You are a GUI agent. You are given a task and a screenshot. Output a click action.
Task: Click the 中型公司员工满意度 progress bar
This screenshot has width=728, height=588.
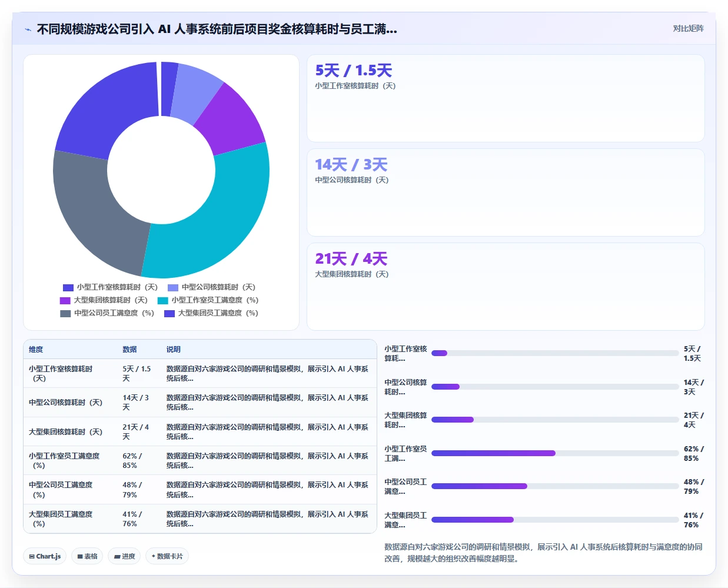coord(555,486)
